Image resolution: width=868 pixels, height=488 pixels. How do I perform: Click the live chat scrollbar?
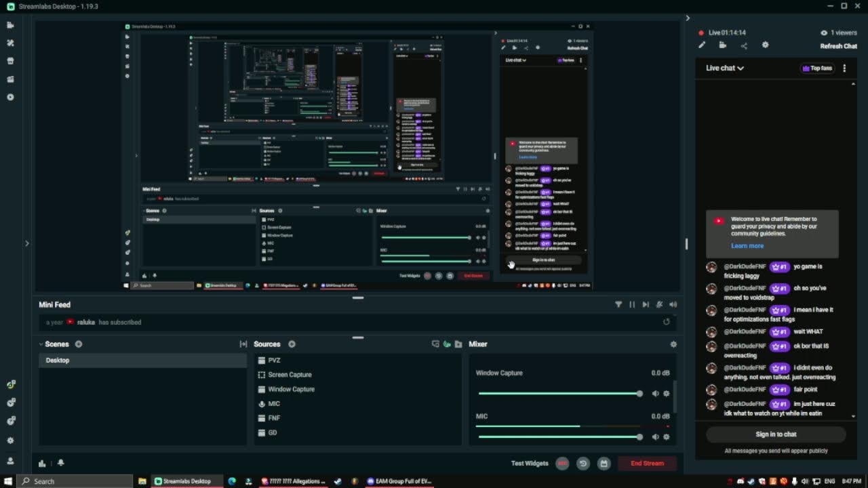[853, 249]
